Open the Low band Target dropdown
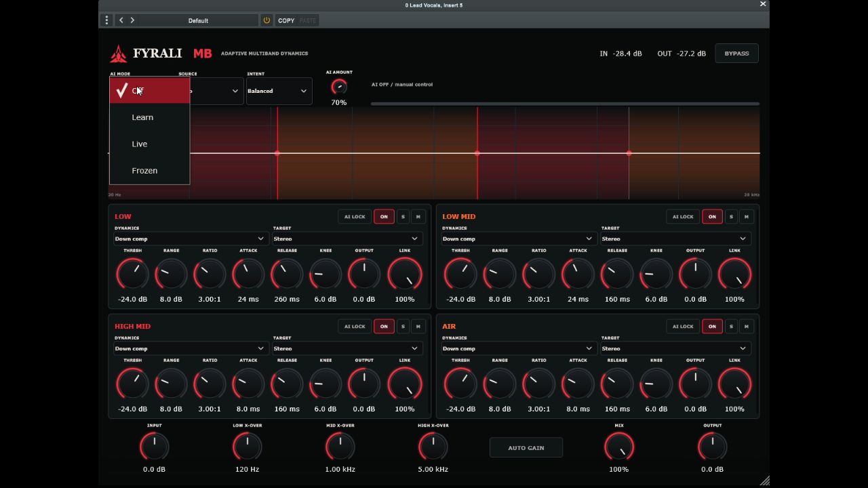868x488 pixels. point(347,239)
